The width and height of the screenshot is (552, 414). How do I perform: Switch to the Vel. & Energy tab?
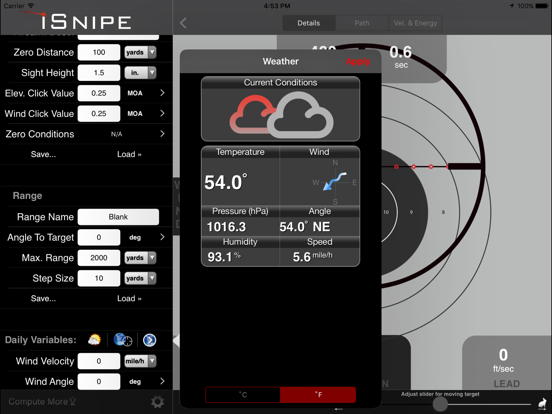(x=415, y=23)
